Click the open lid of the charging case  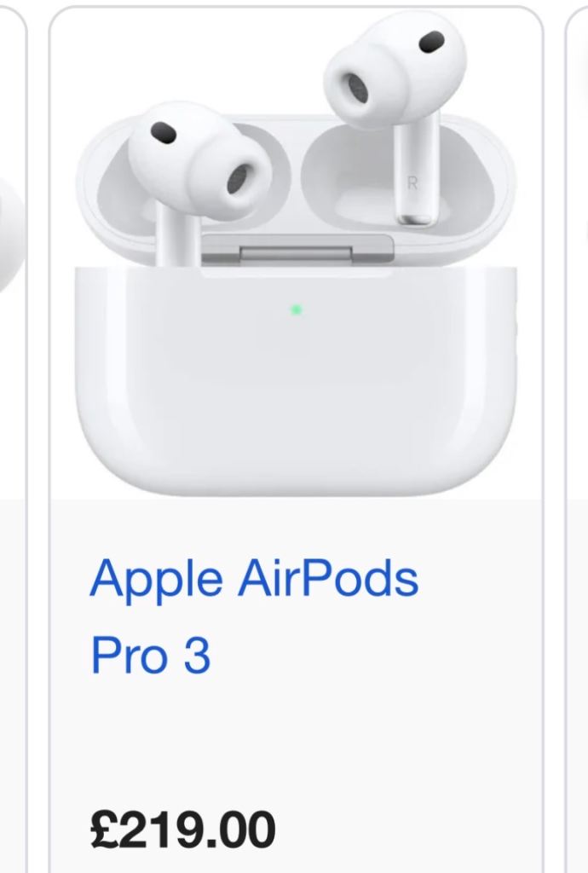click(x=296, y=189)
